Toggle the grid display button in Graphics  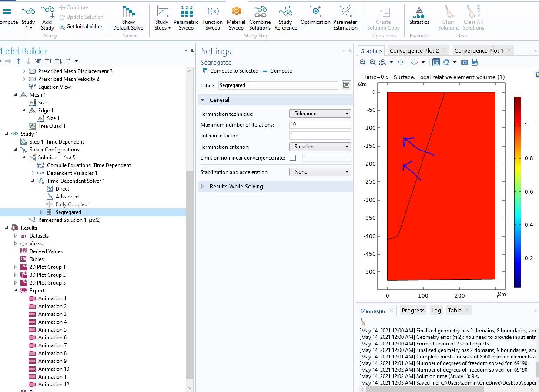(x=436, y=63)
